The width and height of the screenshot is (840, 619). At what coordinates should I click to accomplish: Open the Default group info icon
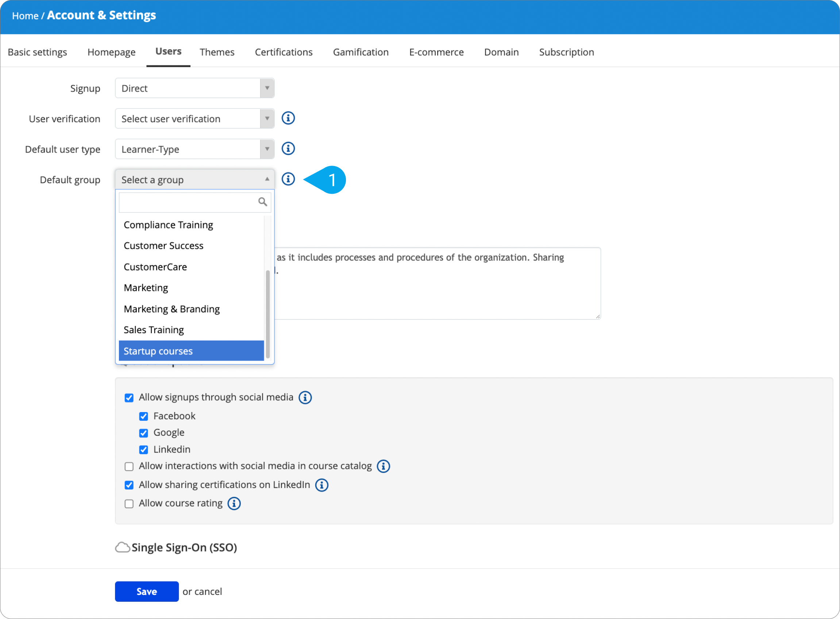pos(288,179)
